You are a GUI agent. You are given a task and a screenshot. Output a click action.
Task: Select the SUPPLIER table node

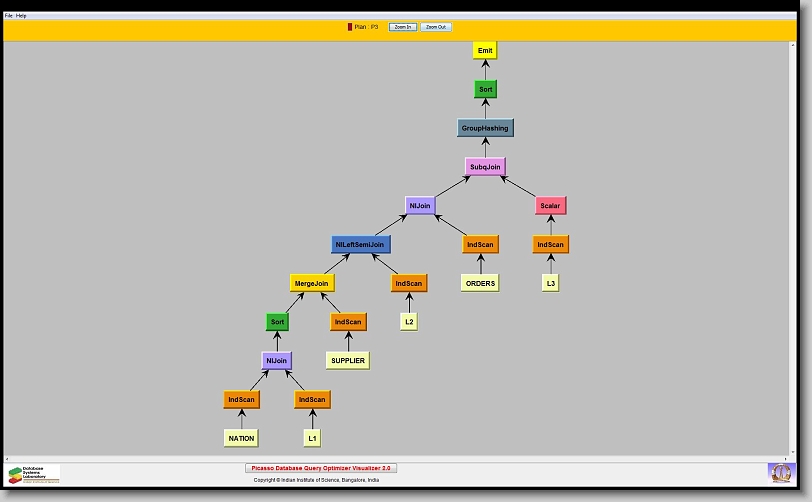[347, 360]
